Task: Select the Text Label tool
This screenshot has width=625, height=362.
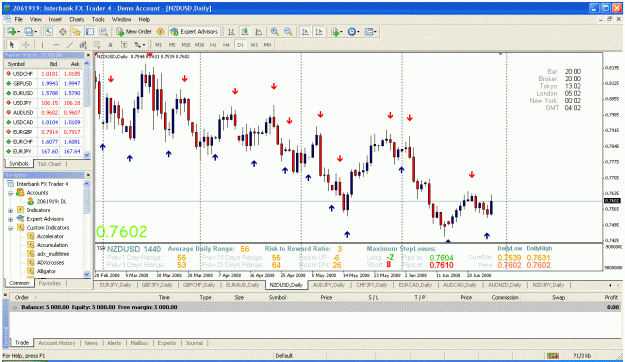Action: 124,45
